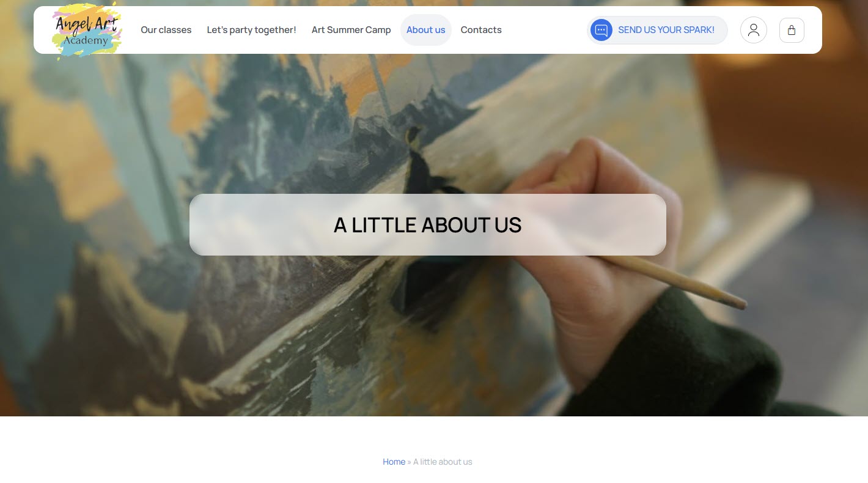This screenshot has width=868, height=483.
Task: Click the Angel Art Academy logo
Action: (x=87, y=30)
